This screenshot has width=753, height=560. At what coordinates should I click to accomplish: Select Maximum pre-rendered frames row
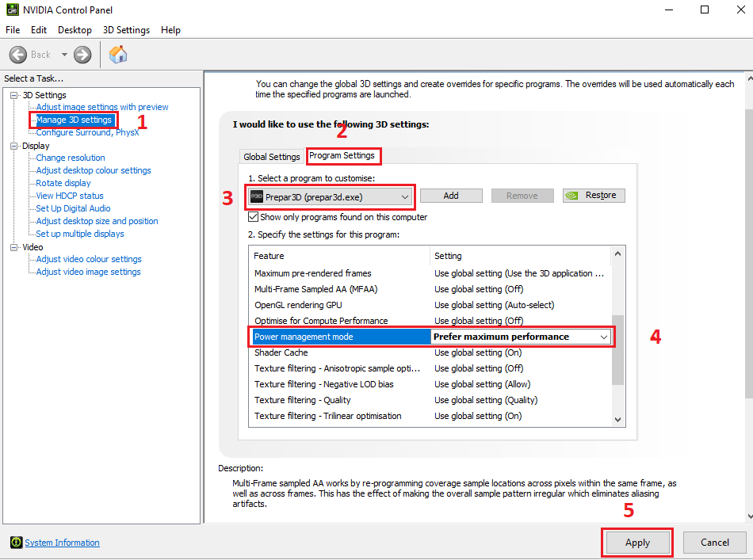(x=430, y=273)
